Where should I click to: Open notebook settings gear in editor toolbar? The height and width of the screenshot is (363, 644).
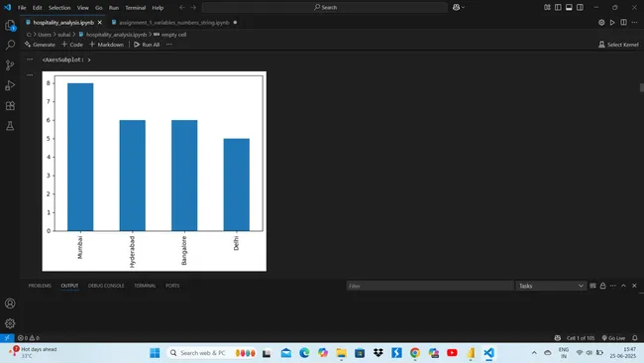(601, 23)
